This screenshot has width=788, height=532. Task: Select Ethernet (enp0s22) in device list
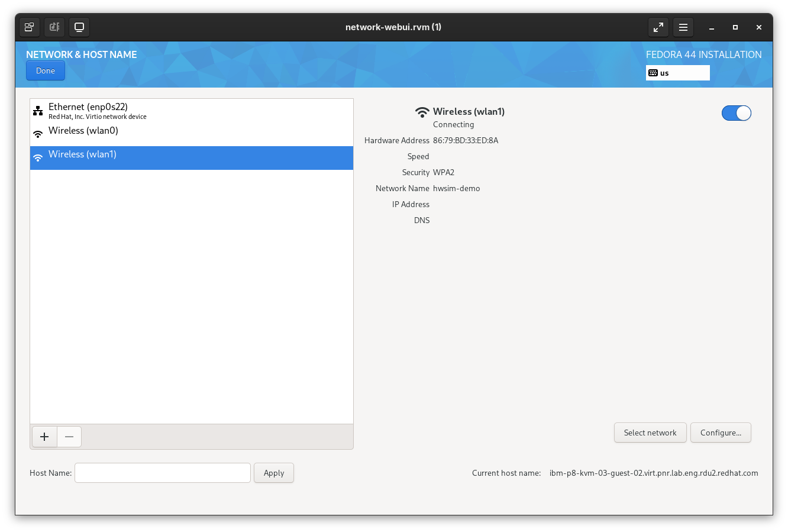(192, 111)
